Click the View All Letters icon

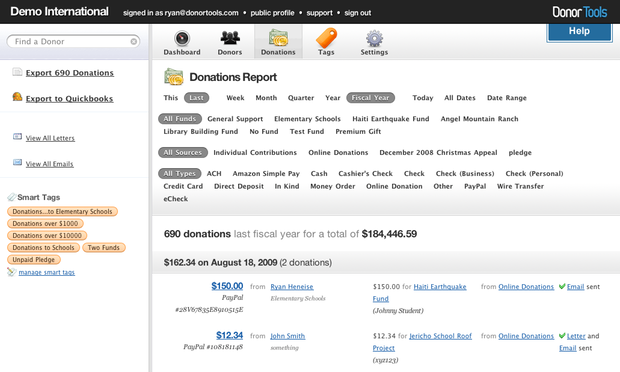pos(17,136)
